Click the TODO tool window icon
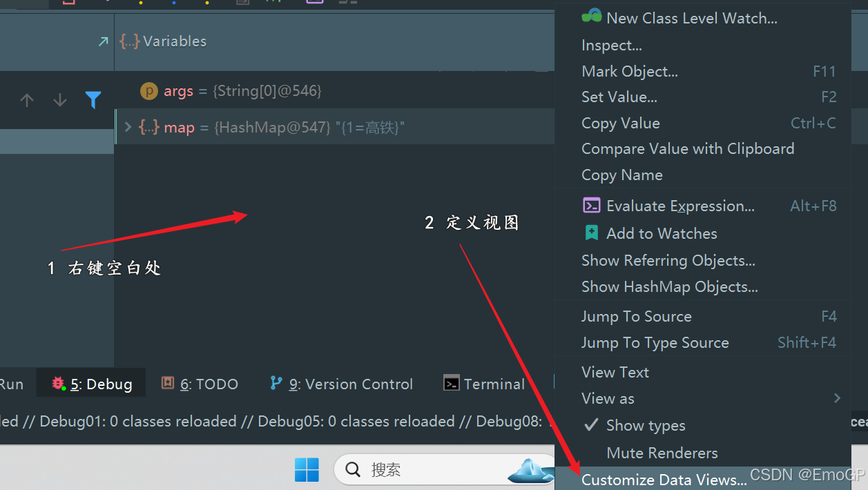The image size is (868, 490). tap(167, 383)
